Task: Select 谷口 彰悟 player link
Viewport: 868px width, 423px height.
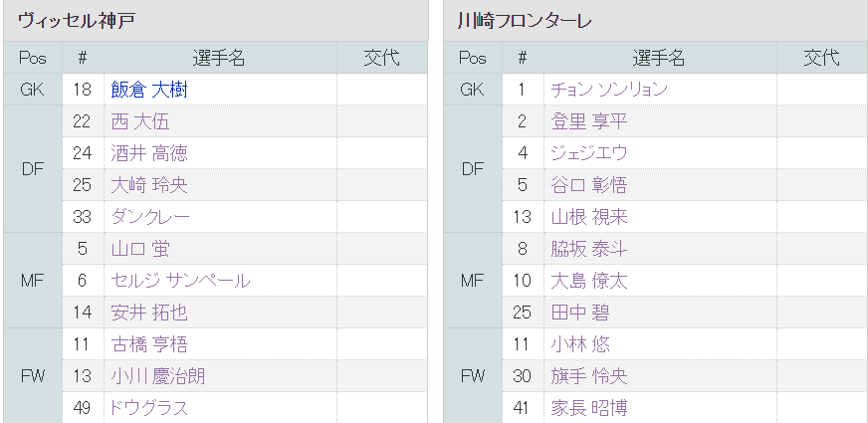Action: (x=588, y=185)
